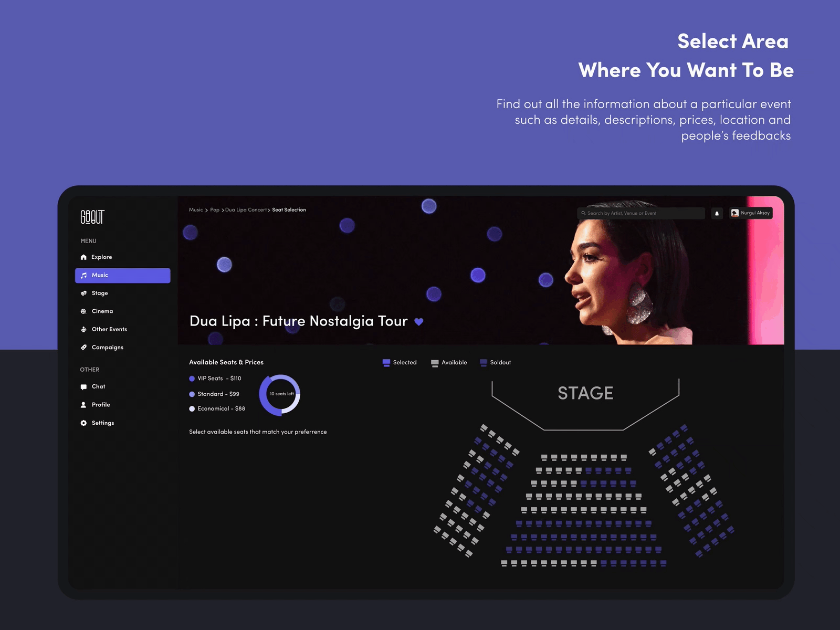Favorite the tour with heart icon
The width and height of the screenshot is (840, 630).
coord(418,322)
